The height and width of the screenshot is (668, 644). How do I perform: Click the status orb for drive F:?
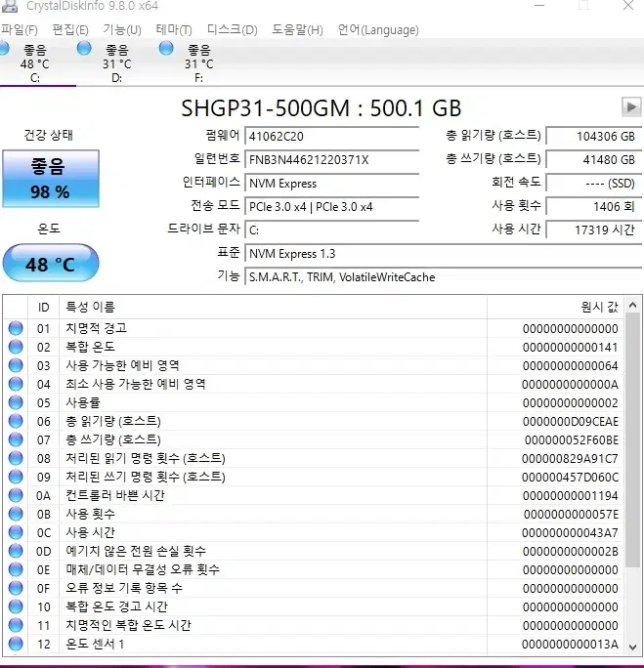[x=166, y=48]
